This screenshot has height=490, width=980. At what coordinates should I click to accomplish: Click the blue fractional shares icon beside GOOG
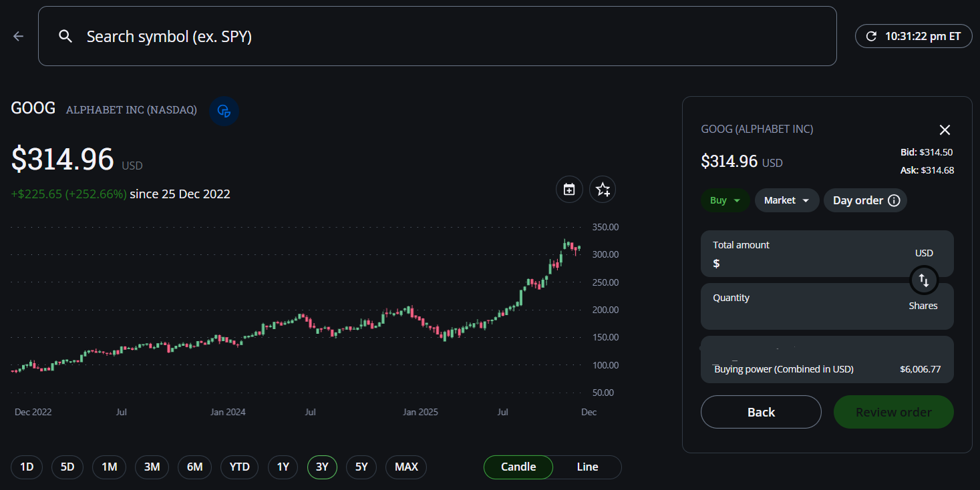[224, 111]
